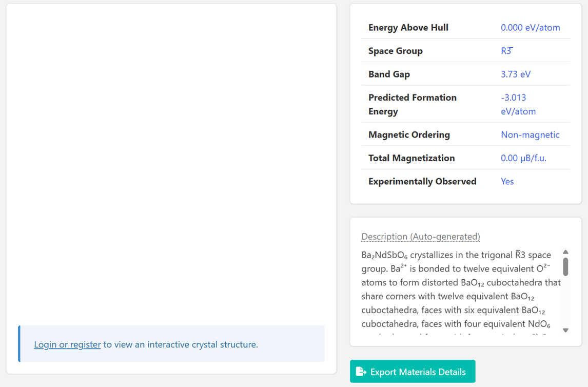Viewport: 588px width, 387px height.
Task: Click the Predicted Formation Energy label
Action: click(x=412, y=104)
